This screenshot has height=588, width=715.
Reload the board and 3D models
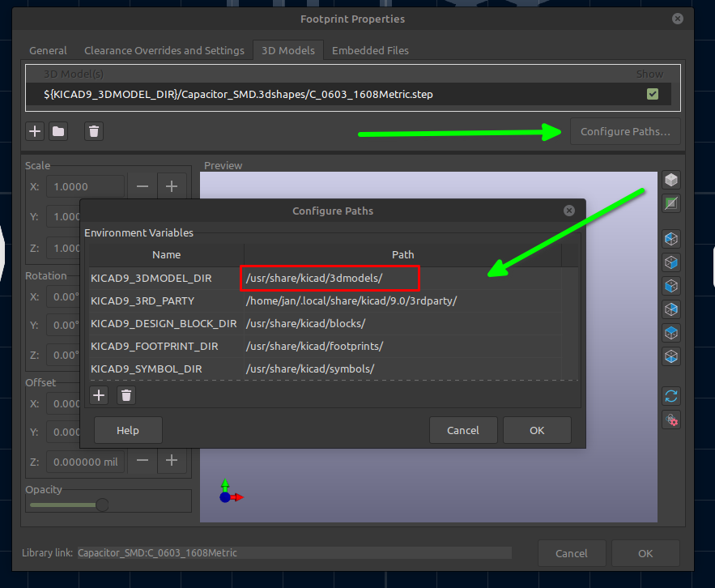coord(671,396)
